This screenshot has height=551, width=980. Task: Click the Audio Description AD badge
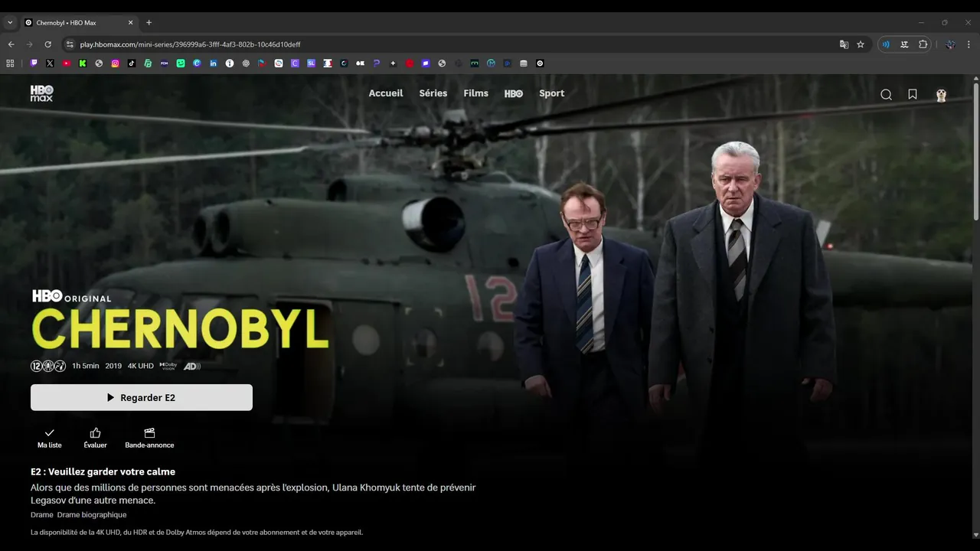(x=192, y=366)
